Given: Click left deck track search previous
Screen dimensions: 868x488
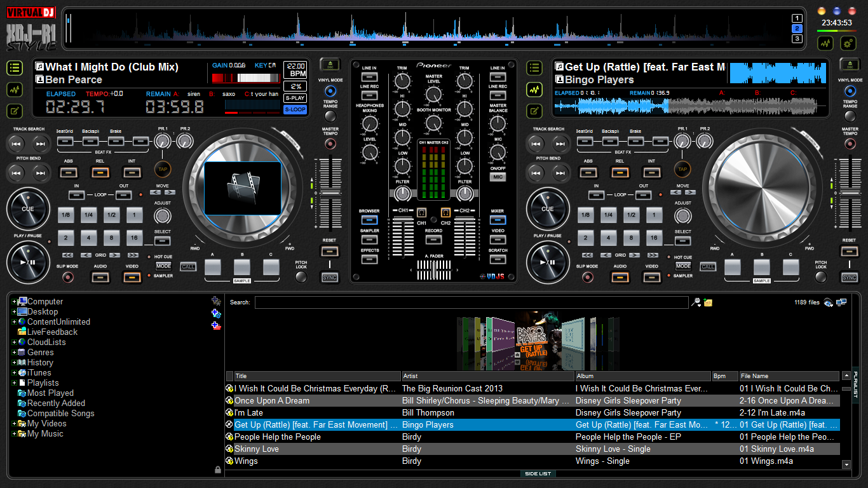Looking at the screenshot, I should 17,144.
